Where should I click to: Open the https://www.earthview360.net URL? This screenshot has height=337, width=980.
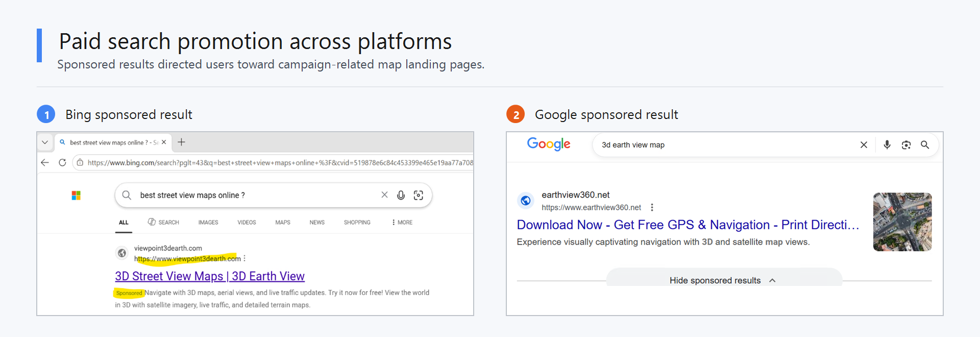[x=591, y=207]
